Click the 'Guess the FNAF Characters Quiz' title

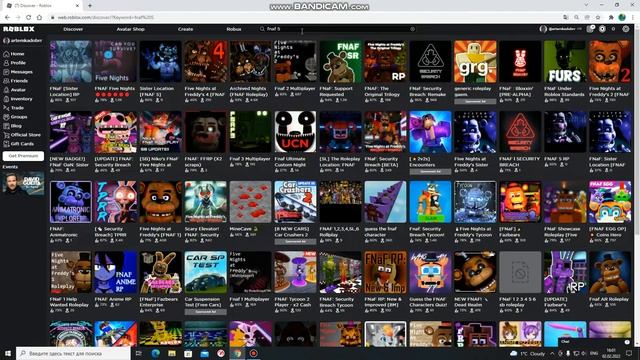click(x=429, y=302)
